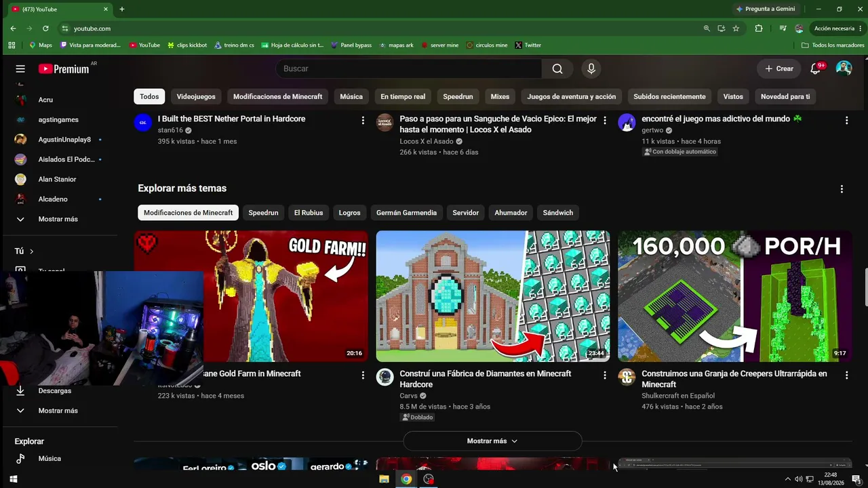Viewport: 868px width, 488px height.
Task: Open the stan616 channel avatar
Action: click(143, 122)
